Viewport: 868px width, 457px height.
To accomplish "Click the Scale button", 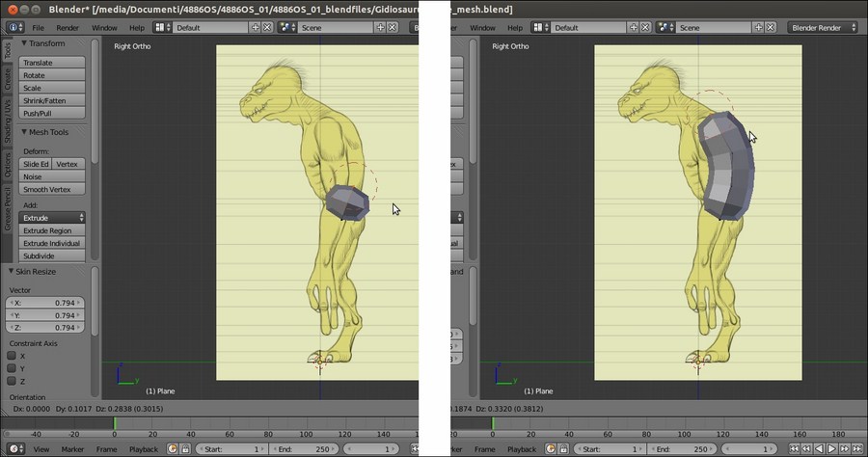I will [x=52, y=88].
